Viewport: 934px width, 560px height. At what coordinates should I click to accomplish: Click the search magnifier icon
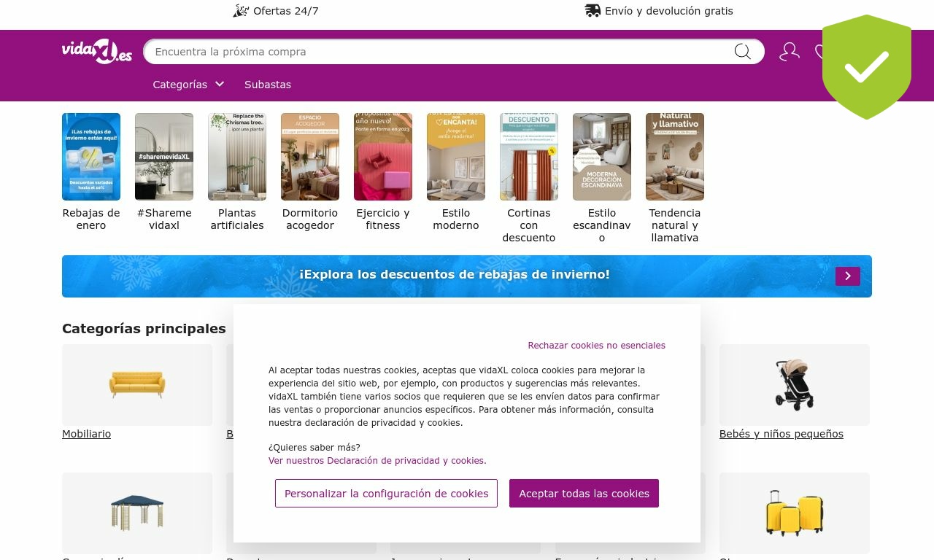tap(742, 52)
